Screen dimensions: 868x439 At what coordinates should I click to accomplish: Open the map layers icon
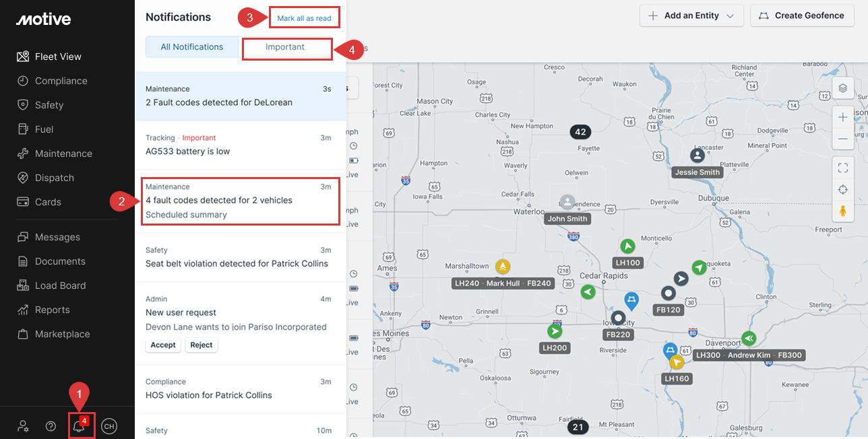(842, 88)
